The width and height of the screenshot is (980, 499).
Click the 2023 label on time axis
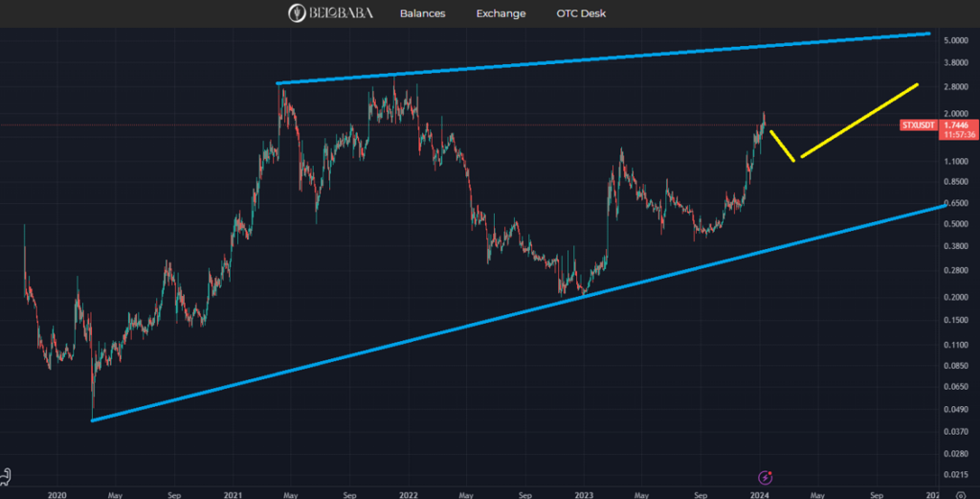(584, 495)
